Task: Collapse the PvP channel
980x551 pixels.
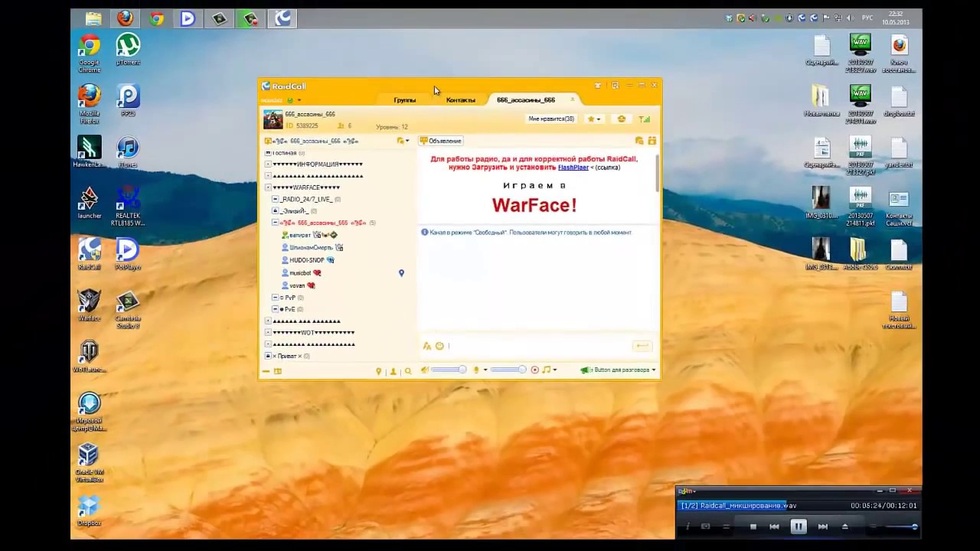Action: coord(276,297)
